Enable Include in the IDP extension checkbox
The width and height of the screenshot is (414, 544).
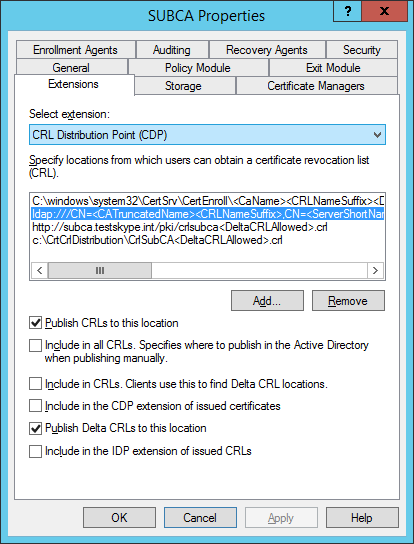pyautogui.click(x=35, y=451)
